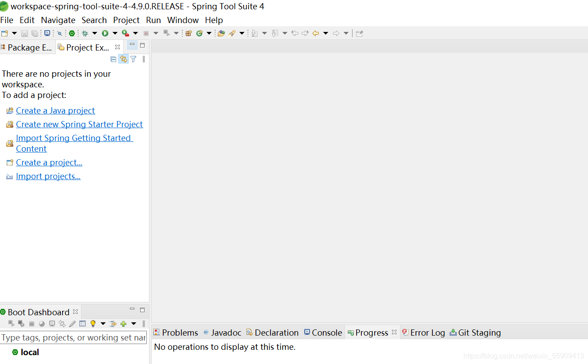Viewport: 588px width, 364px height.
Task: Open a console via the monitor toolbar icon
Action: pos(47,33)
